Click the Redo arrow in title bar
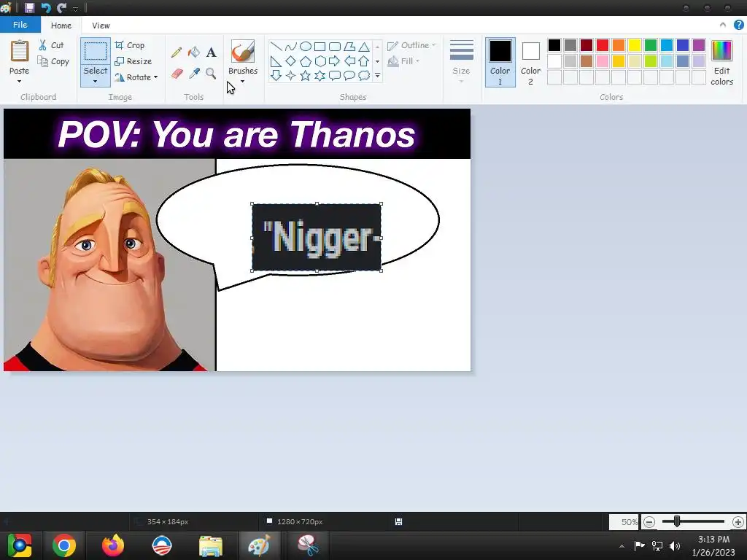747x560 pixels. point(61,7)
